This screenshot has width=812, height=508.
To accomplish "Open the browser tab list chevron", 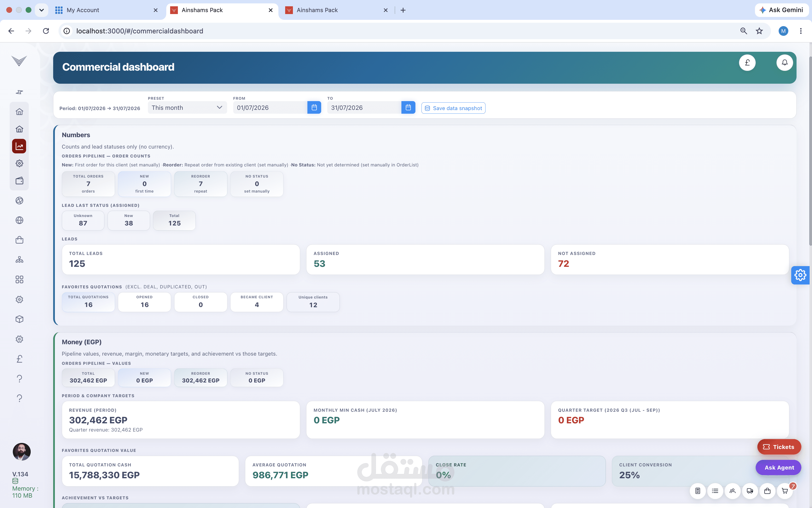I will [41, 10].
